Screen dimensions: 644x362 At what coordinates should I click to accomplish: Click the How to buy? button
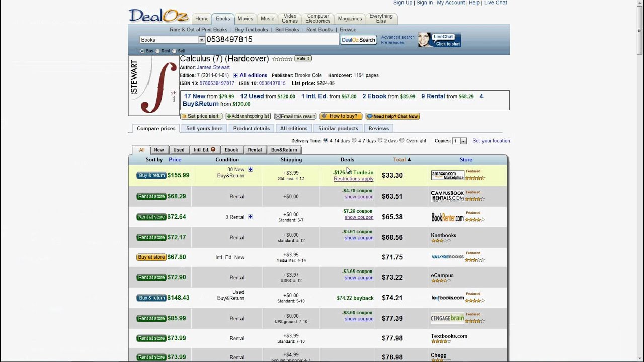[x=341, y=116]
